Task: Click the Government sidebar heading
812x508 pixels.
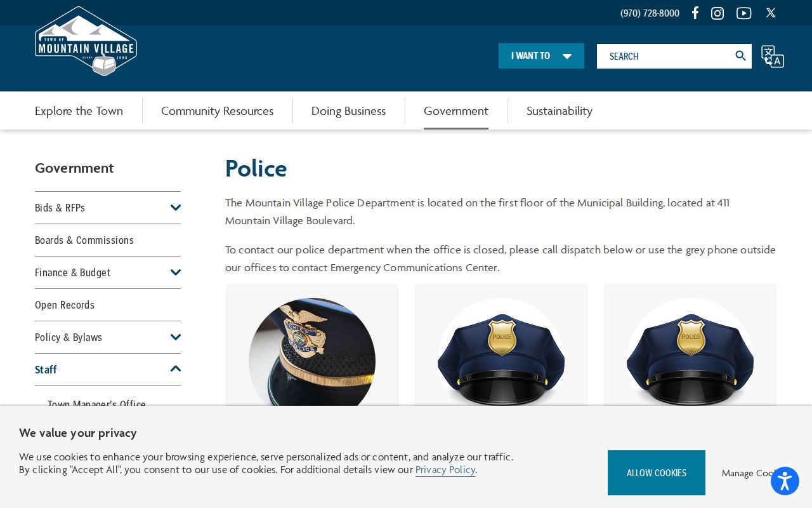Action: [74, 168]
